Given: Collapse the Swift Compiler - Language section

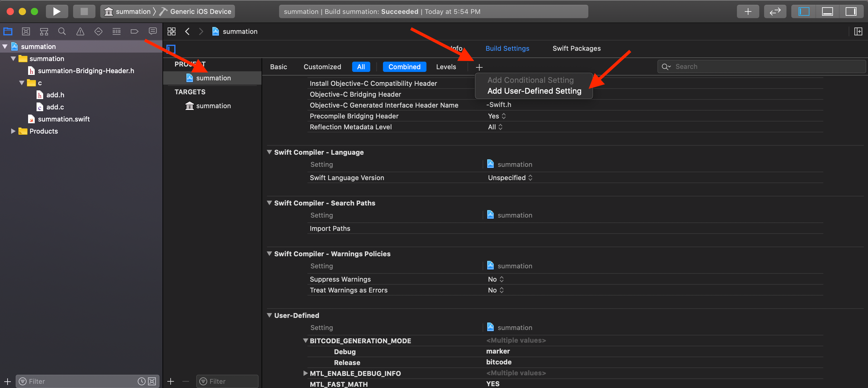Looking at the screenshot, I should pos(269,152).
